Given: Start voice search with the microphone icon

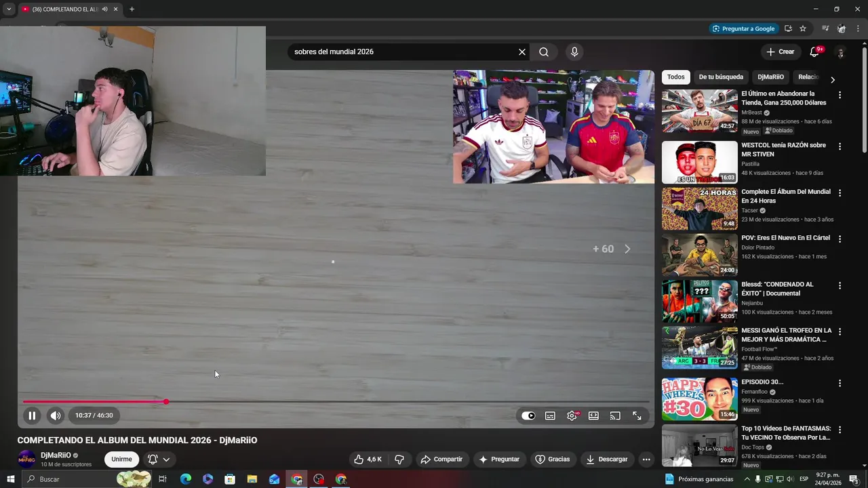Looking at the screenshot, I should [574, 52].
